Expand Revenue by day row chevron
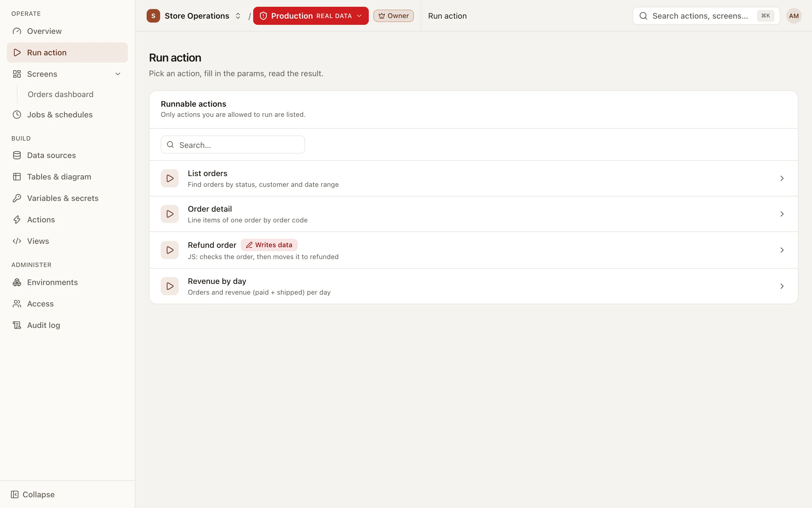Screen dimensions: 812x508 click(782, 286)
